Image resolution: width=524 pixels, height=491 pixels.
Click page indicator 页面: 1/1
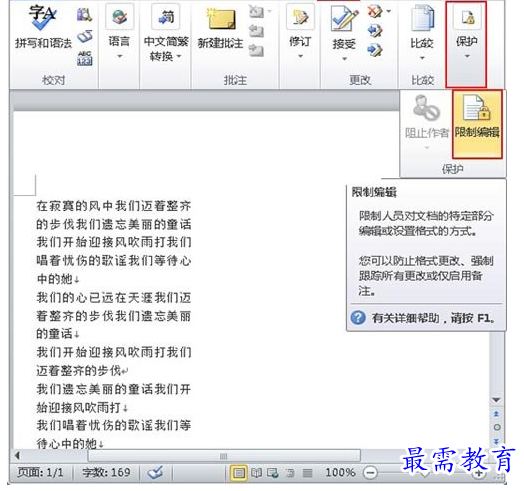[40, 472]
